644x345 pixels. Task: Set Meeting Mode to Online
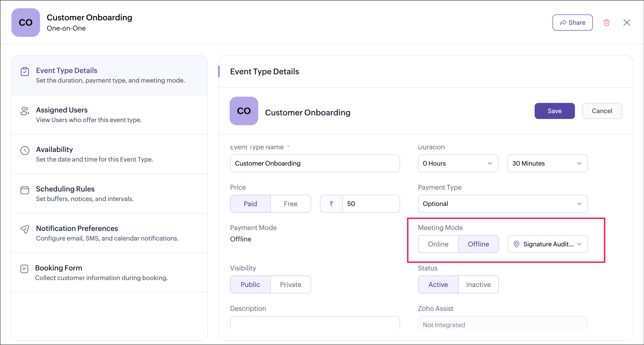point(438,244)
